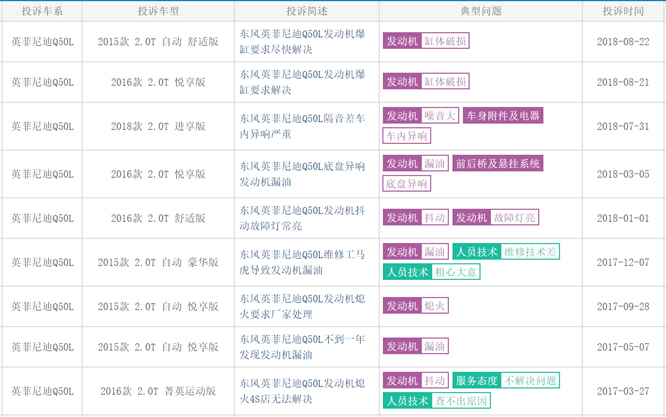This screenshot has width=666, height=417.
Task: Click the date 2017-09-28
Action: click(x=623, y=307)
